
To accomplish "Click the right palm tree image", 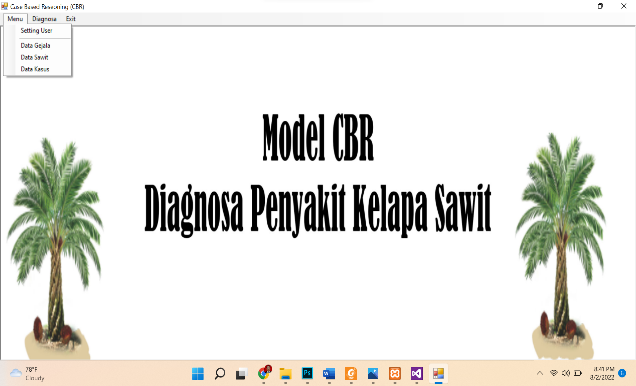I will [x=561, y=246].
